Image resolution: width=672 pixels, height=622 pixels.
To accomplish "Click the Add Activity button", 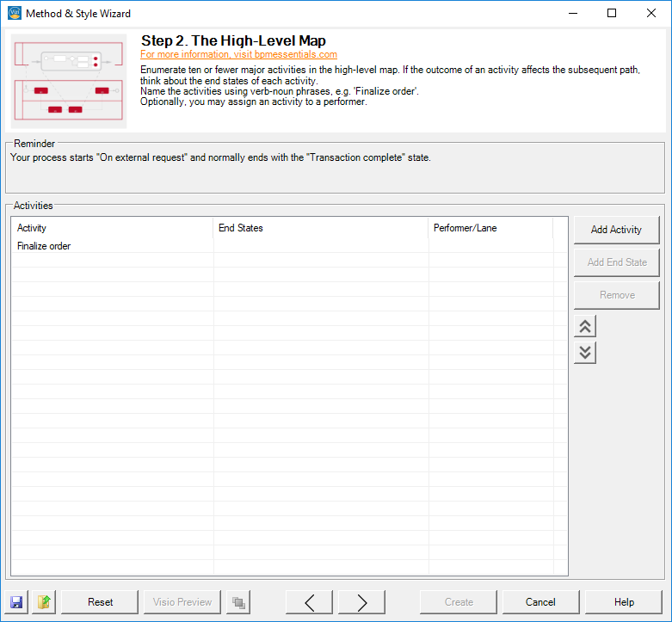I will [x=616, y=230].
